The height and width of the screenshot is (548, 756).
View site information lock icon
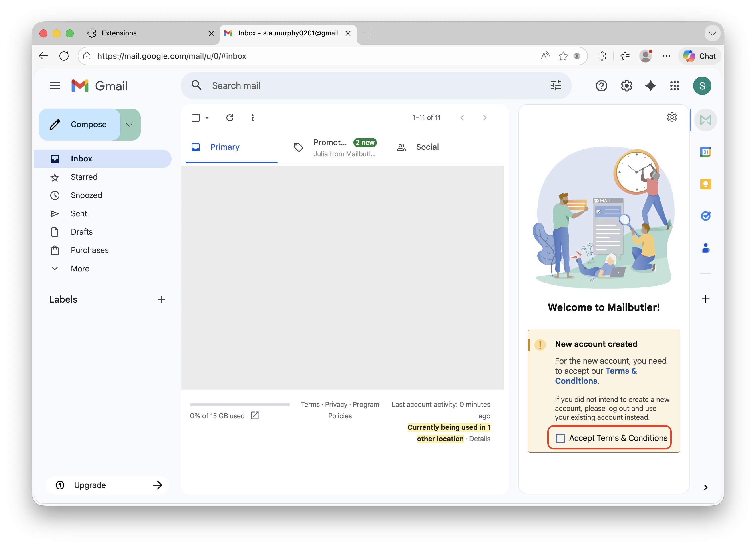coord(87,56)
